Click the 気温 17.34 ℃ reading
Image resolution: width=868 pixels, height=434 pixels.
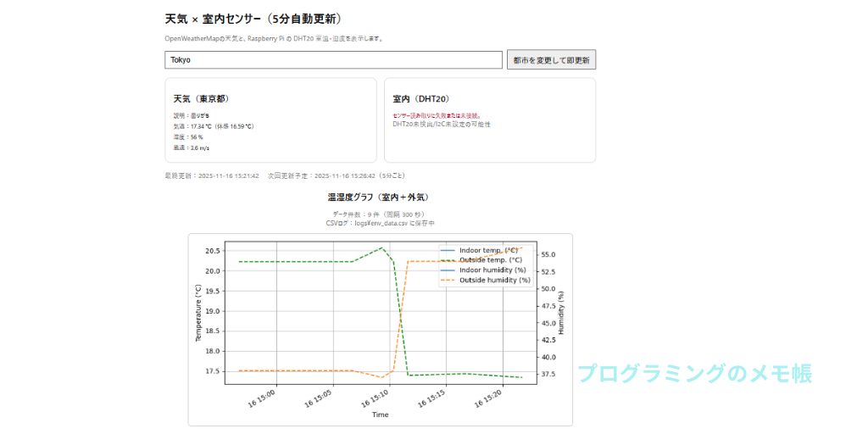tap(214, 126)
